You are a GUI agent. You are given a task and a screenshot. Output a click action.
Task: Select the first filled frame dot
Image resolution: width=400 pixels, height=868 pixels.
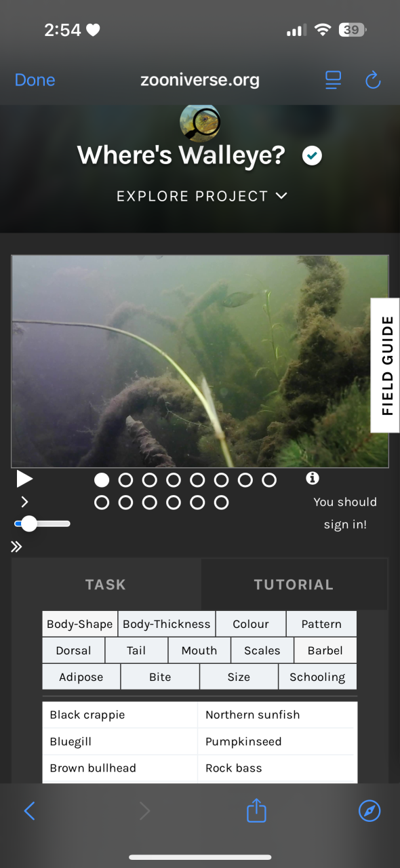point(102,480)
